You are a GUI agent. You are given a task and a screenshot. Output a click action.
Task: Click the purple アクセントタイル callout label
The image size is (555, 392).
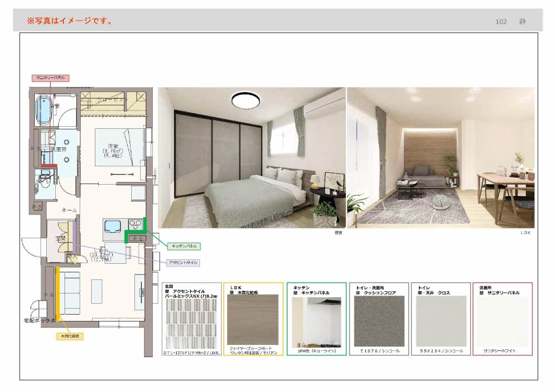[x=183, y=263]
